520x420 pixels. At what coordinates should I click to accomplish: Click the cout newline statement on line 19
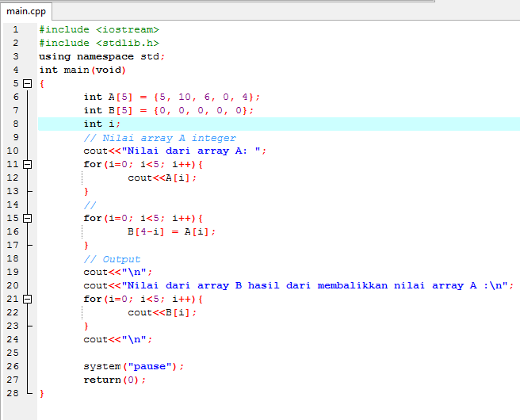118,272
